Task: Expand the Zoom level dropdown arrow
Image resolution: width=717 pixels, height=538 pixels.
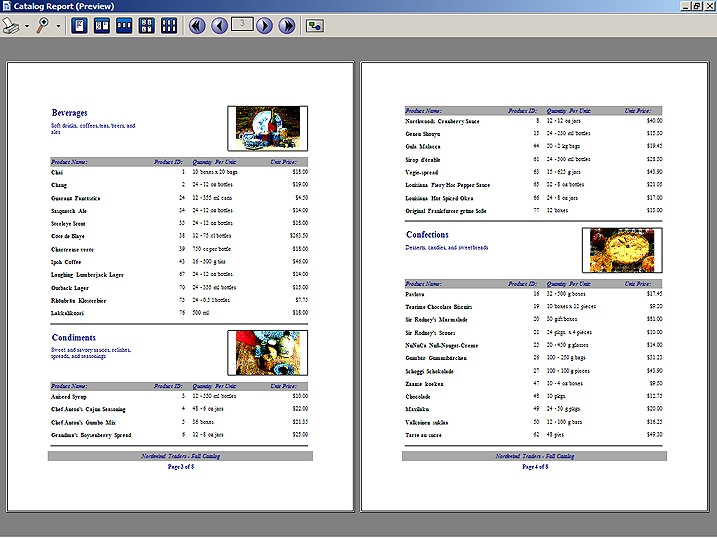Action: pyautogui.click(x=58, y=26)
